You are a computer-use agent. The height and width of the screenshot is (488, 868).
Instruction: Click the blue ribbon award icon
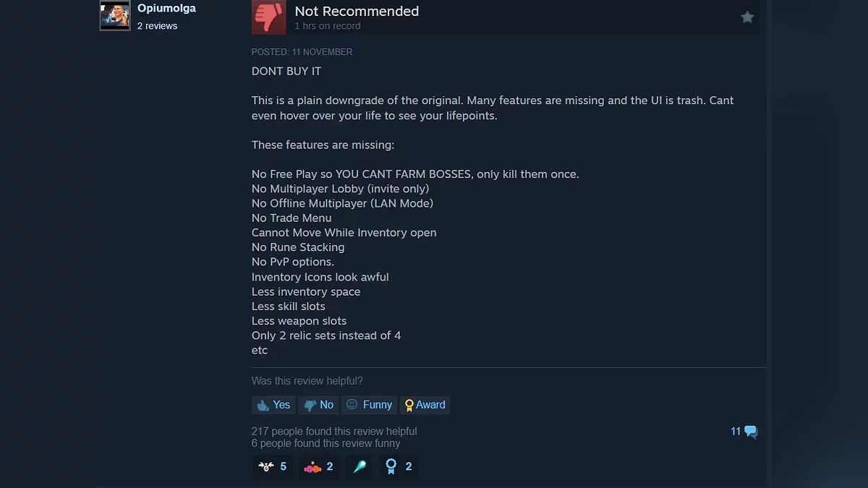[391, 467]
